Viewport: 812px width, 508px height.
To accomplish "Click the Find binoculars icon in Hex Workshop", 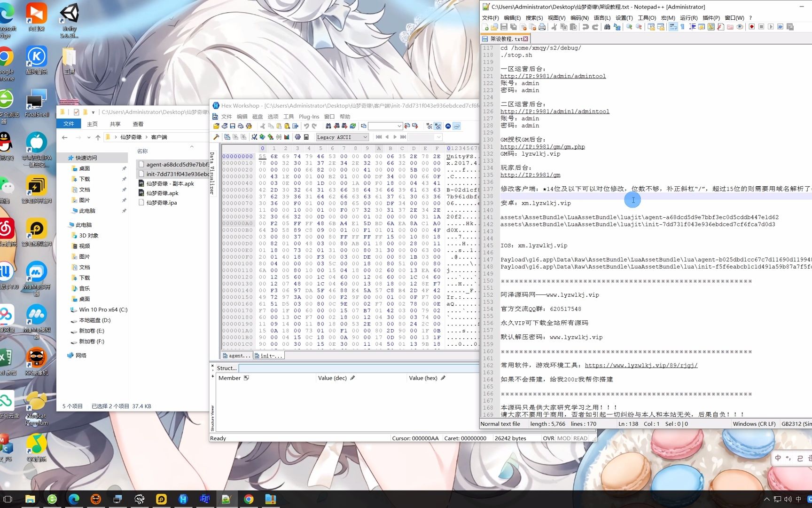I will tap(328, 126).
